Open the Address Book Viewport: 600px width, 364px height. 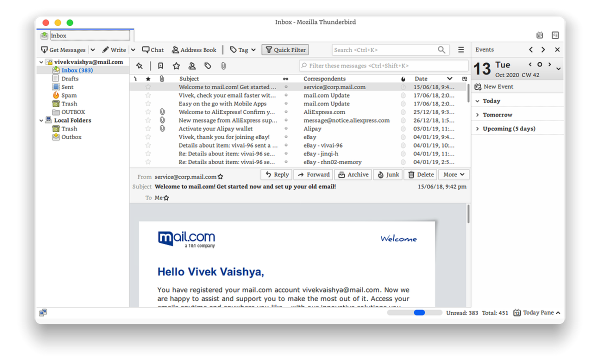tap(194, 49)
